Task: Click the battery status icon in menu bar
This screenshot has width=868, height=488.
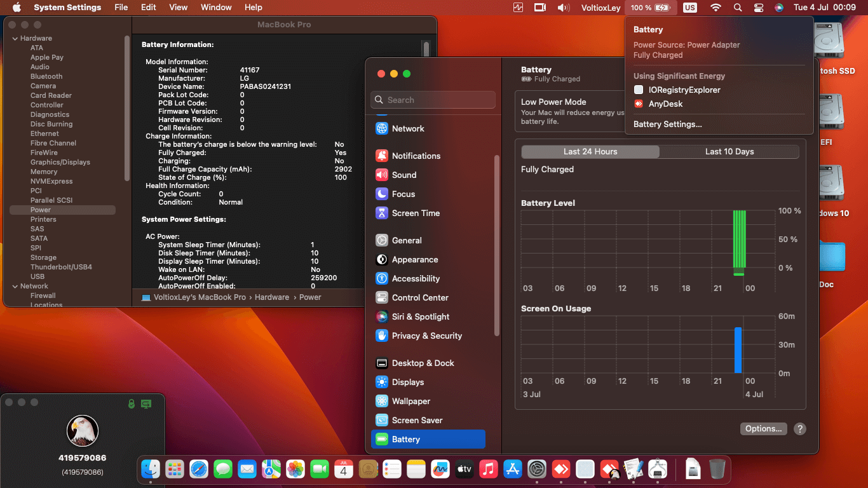Action: tap(651, 8)
